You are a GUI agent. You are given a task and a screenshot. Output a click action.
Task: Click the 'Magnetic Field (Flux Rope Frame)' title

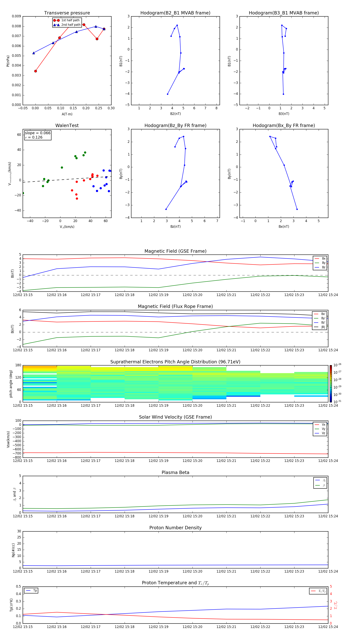(x=175, y=307)
